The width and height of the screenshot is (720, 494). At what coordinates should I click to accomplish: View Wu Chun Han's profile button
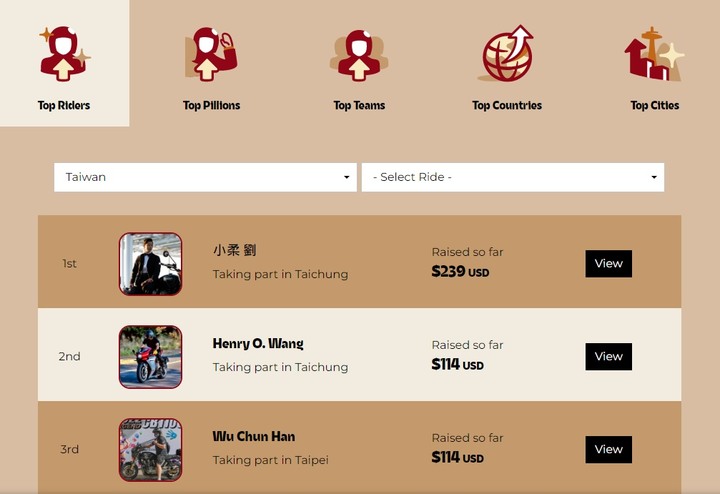pyautogui.click(x=608, y=449)
